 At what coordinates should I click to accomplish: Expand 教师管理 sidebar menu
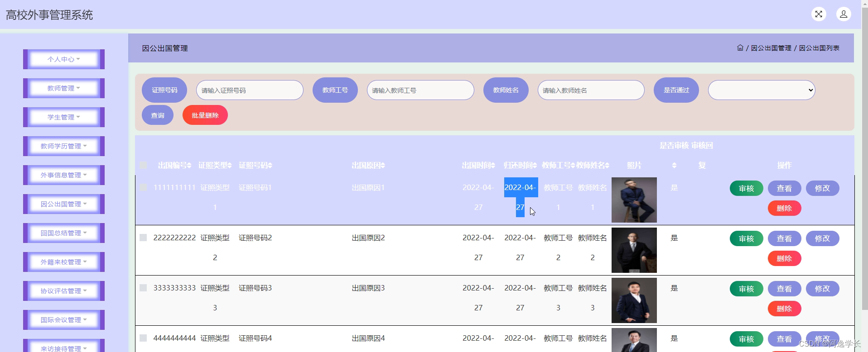pyautogui.click(x=64, y=88)
